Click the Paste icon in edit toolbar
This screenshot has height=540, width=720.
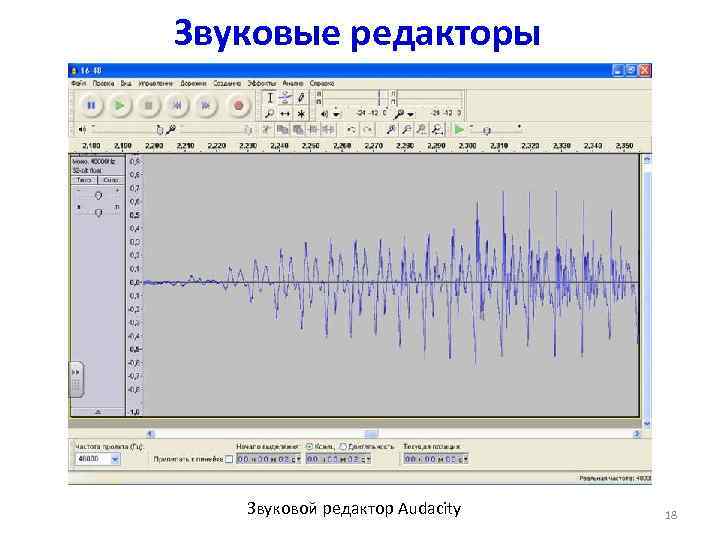click(x=298, y=130)
